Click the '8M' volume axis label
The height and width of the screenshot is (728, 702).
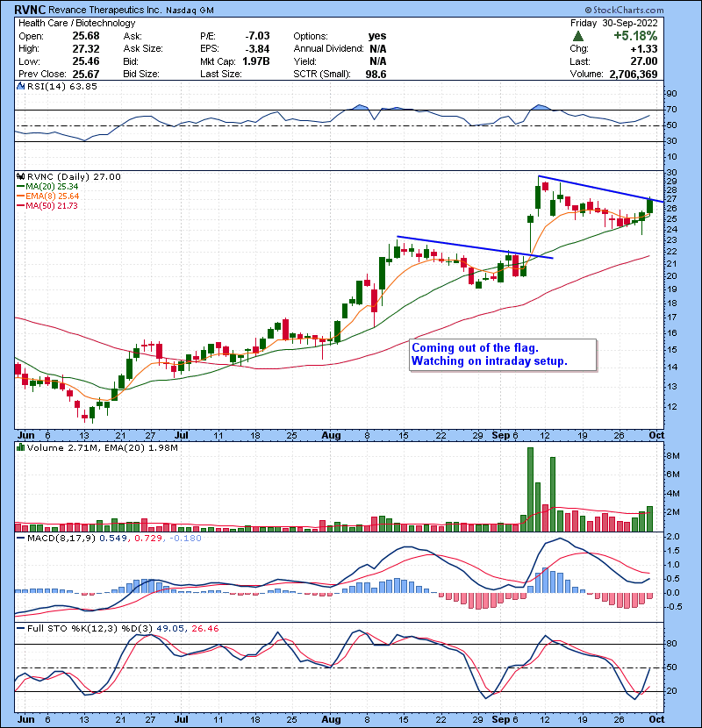pyautogui.click(x=673, y=456)
